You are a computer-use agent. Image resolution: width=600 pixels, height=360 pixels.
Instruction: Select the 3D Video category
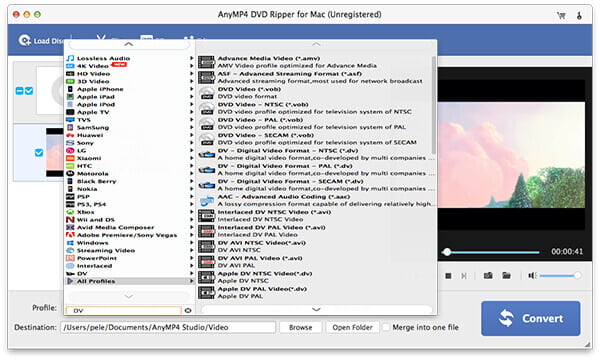coord(130,81)
